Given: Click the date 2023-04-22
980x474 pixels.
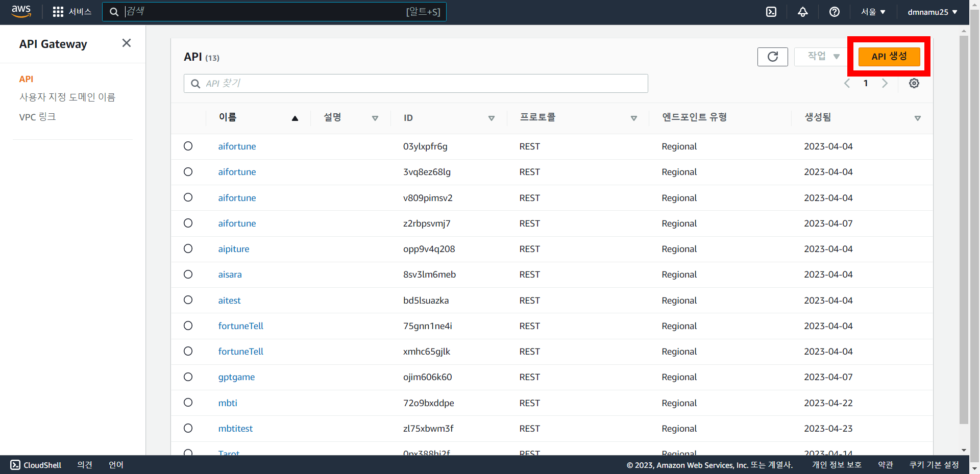Looking at the screenshot, I should 828,403.
